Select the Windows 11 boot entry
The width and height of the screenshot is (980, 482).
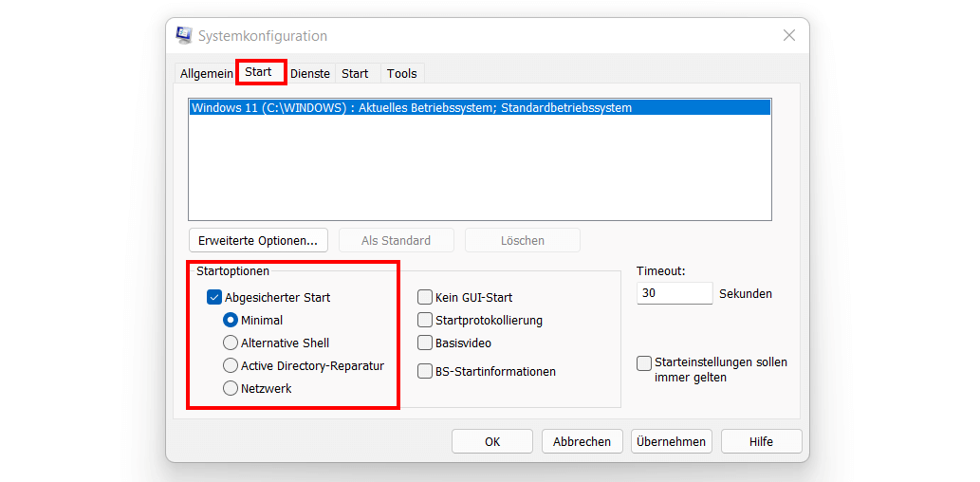tap(479, 107)
